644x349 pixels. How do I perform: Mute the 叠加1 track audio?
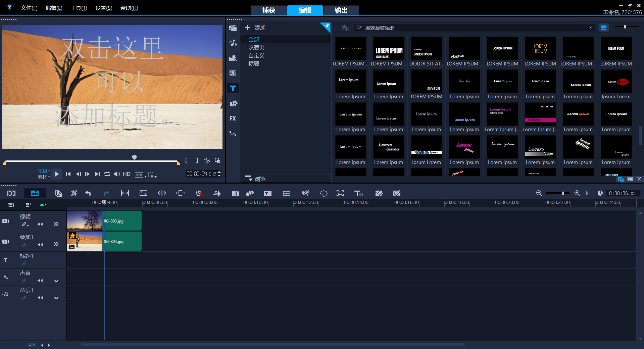(40, 245)
